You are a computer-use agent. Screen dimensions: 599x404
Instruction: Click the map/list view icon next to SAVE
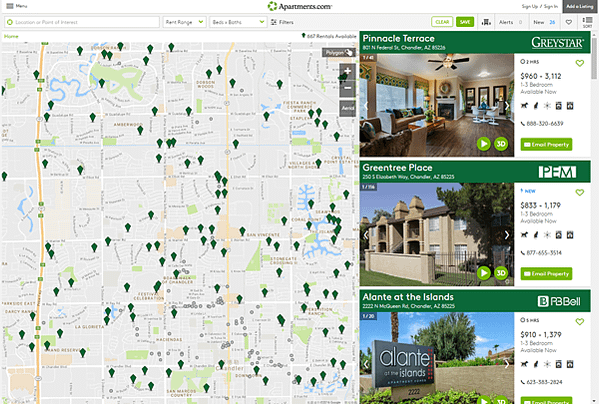[x=486, y=22]
